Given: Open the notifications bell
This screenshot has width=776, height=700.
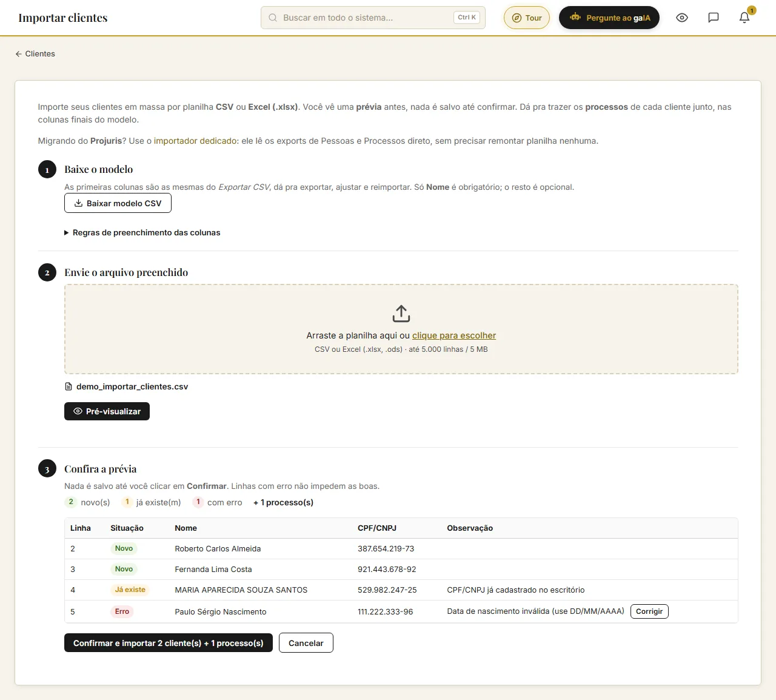Looking at the screenshot, I should coord(744,18).
